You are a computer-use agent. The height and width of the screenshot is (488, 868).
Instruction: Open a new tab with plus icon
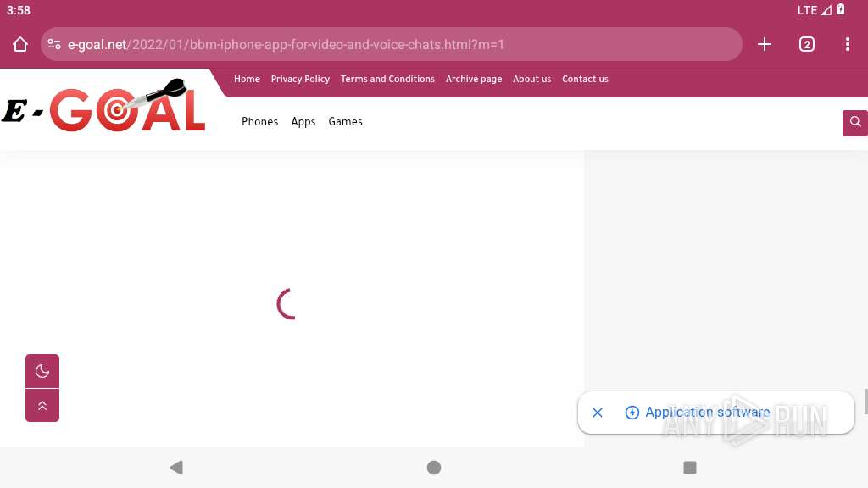[765, 44]
